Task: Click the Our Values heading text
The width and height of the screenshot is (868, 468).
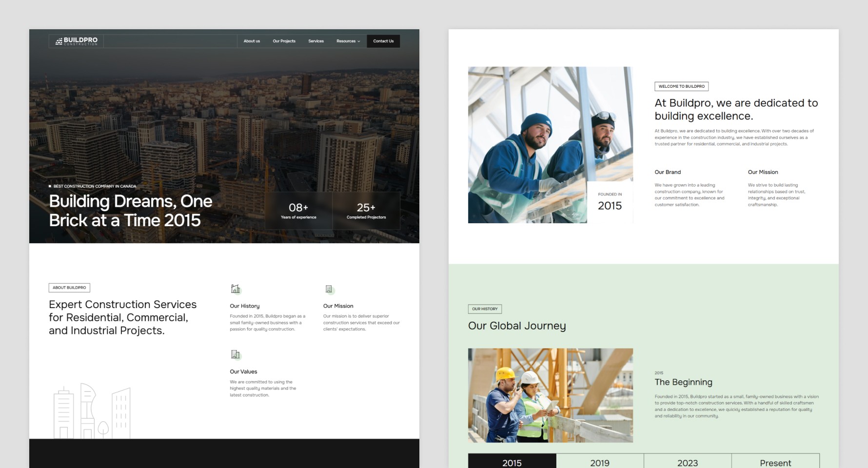Action: click(243, 371)
